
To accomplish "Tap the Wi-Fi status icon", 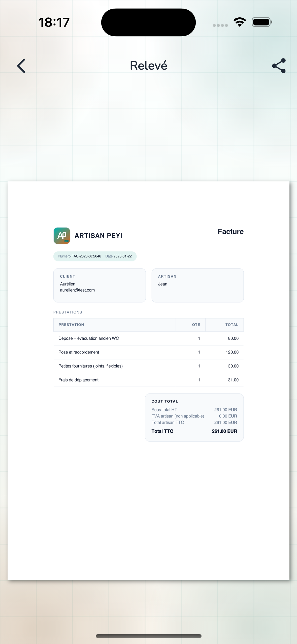I will point(240,22).
